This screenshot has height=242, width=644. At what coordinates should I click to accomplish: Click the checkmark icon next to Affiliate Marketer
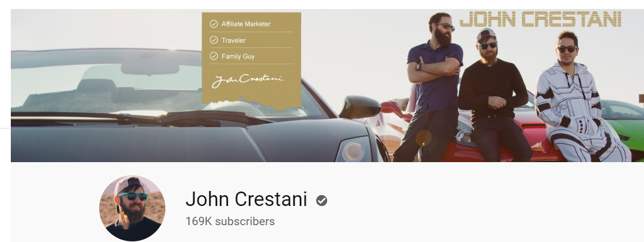point(213,24)
